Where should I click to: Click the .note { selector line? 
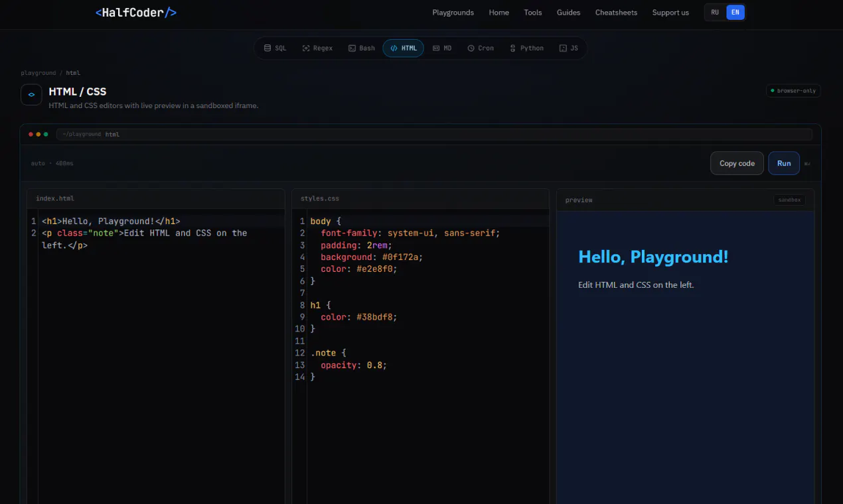tap(328, 353)
